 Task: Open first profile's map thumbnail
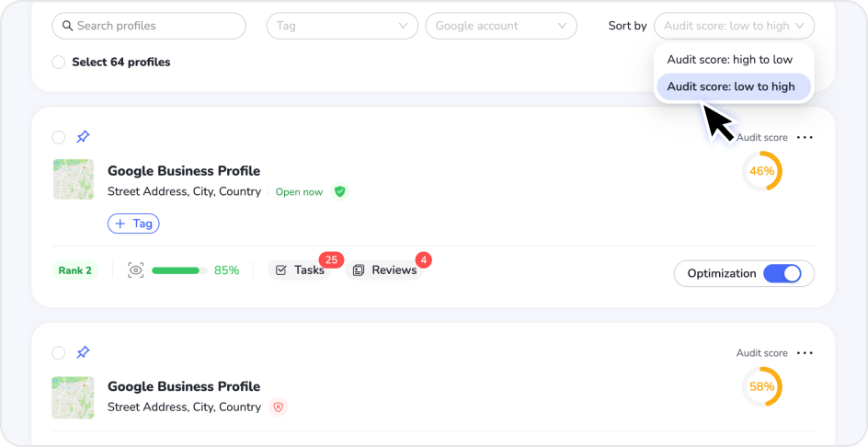73,179
